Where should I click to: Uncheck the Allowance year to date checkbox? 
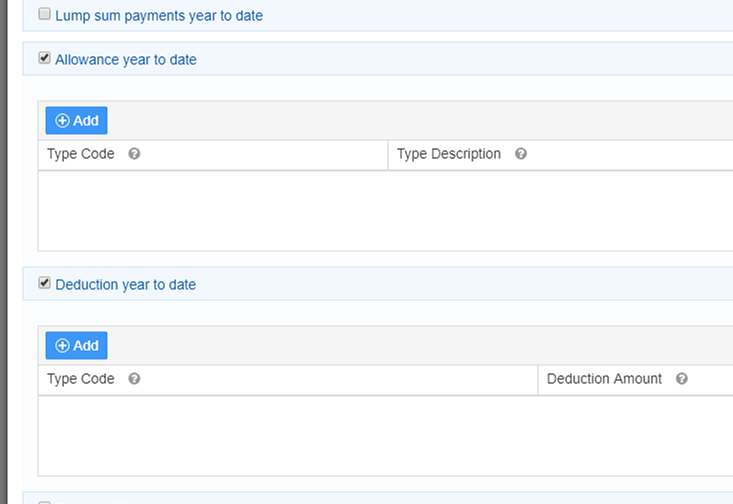(44, 59)
